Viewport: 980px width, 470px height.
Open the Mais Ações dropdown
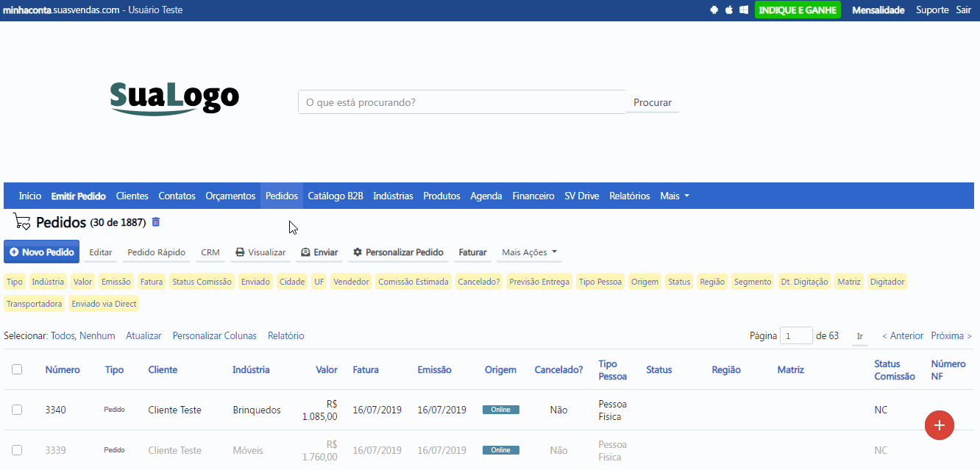tap(529, 252)
